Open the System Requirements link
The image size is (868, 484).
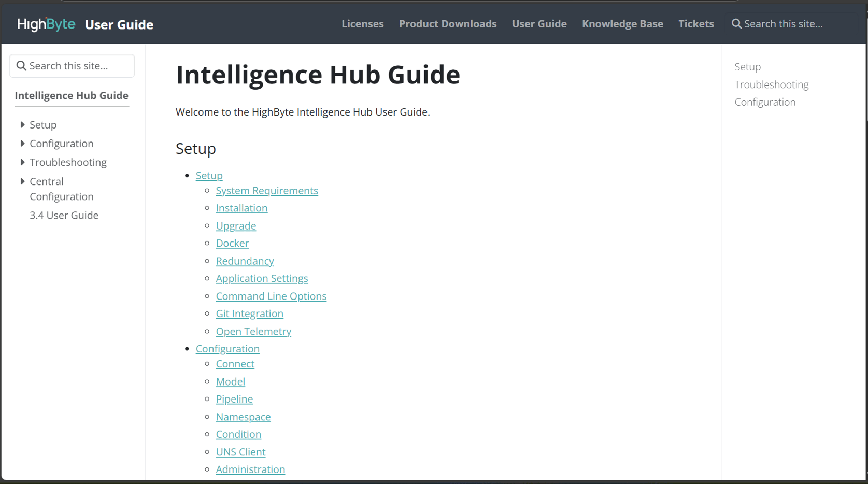(x=267, y=191)
